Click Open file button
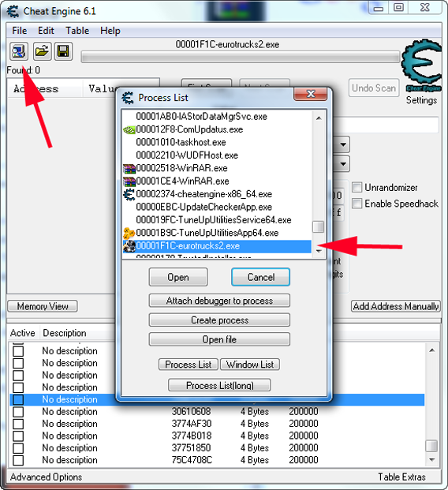This screenshot has height=490, width=448. [219, 339]
